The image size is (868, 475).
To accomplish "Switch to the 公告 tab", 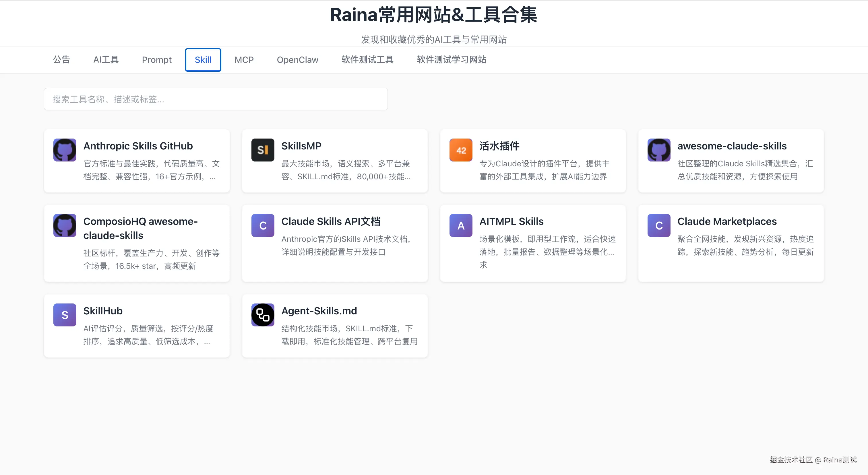I will (x=62, y=60).
